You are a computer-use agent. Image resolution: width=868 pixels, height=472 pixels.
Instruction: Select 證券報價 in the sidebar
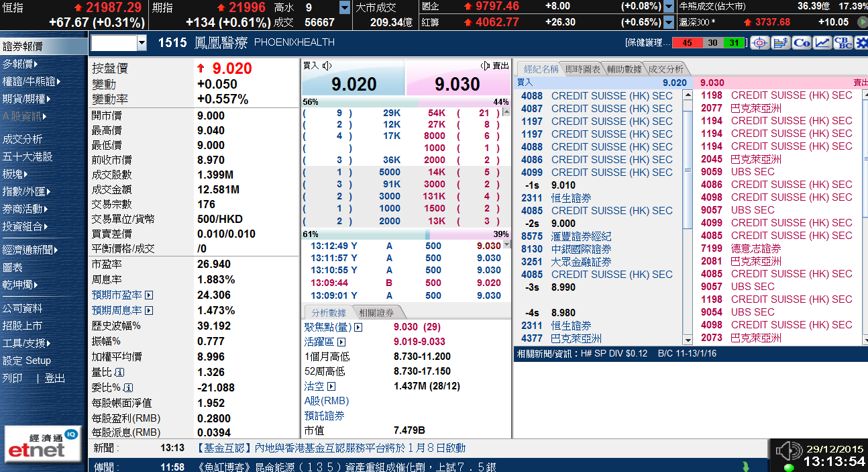pos(44,47)
